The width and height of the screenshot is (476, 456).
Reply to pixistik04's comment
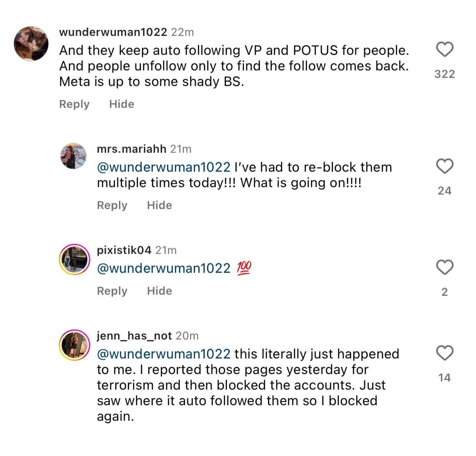[112, 291]
